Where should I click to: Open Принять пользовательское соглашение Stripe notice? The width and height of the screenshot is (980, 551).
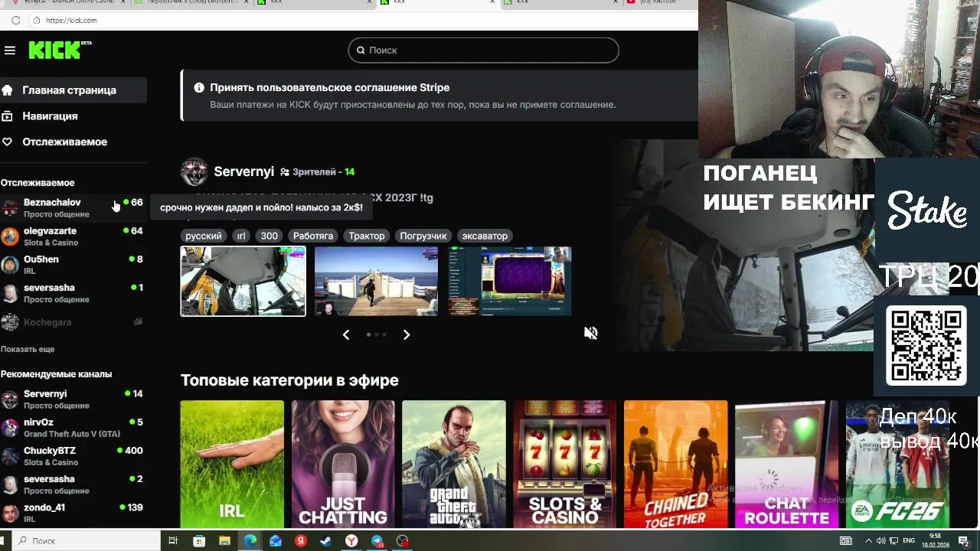(329, 88)
